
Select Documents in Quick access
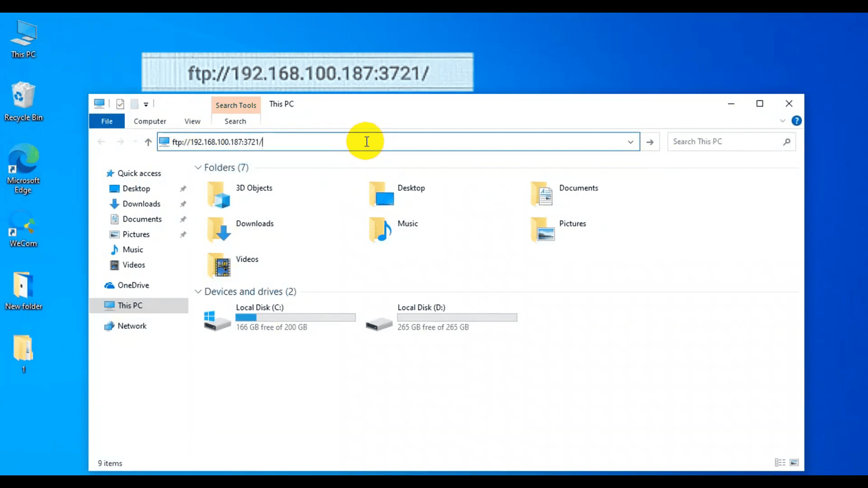pyautogui.click(x=142, y=219)
